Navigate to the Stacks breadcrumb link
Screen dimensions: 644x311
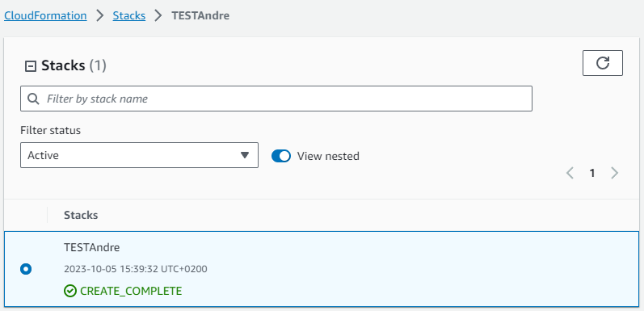coord(129,15)
